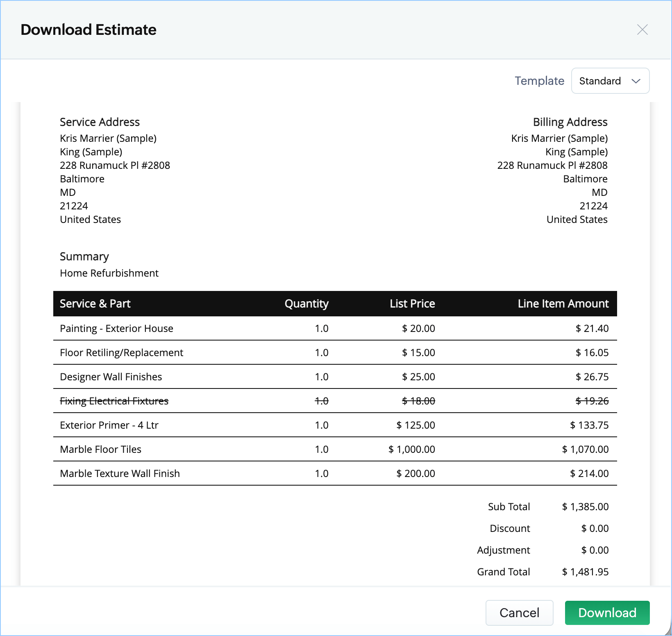Close the Download Estimate dialog
This screenshot has width=672, height=636.
[x=642, y=30]
